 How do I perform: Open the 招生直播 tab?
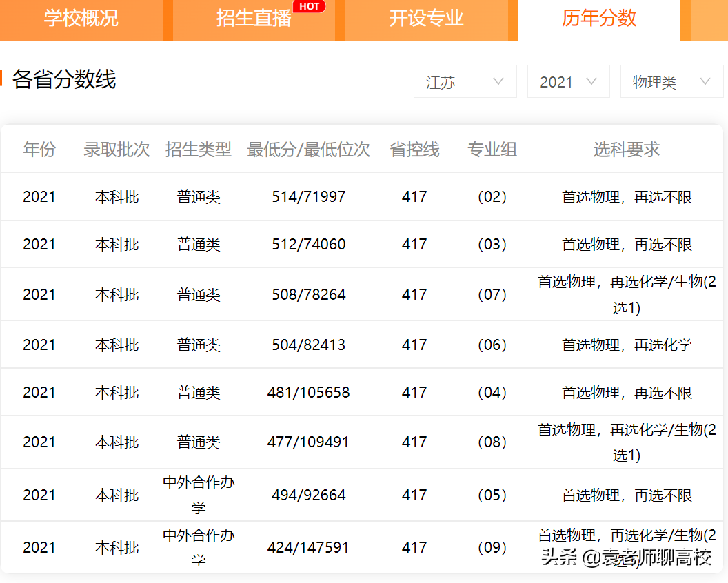[254, 19]
